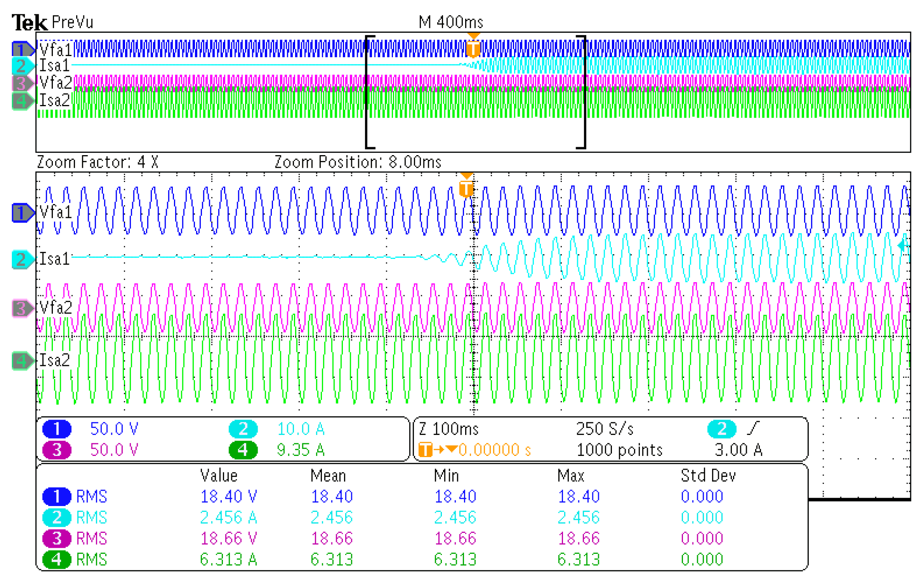Select channel 1 Vfa1 marker in zoom window
Image resolution: width=924 pixels, height=583 pixels.
[22, 213]
